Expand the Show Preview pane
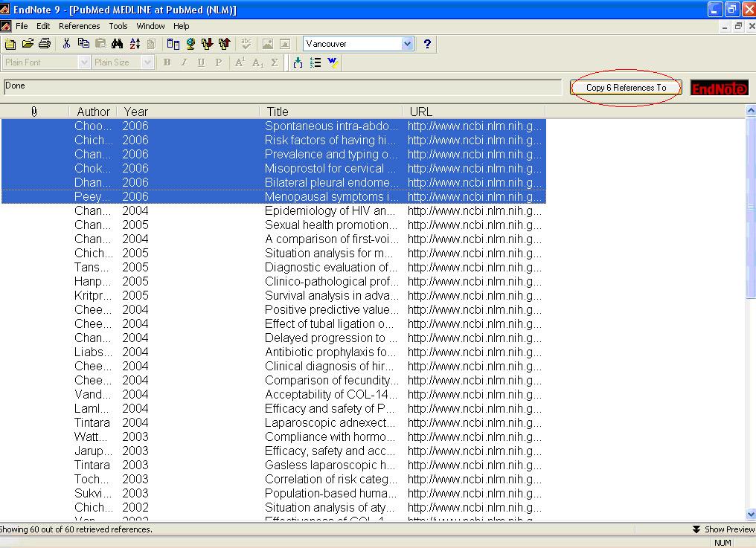756x548 pixels. 723,529
